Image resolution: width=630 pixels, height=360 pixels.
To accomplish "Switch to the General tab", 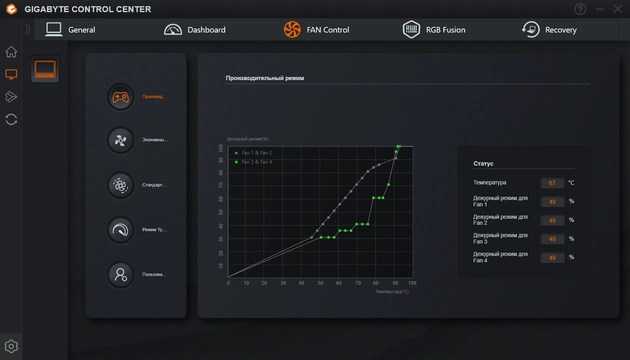I will coord(70,30).
